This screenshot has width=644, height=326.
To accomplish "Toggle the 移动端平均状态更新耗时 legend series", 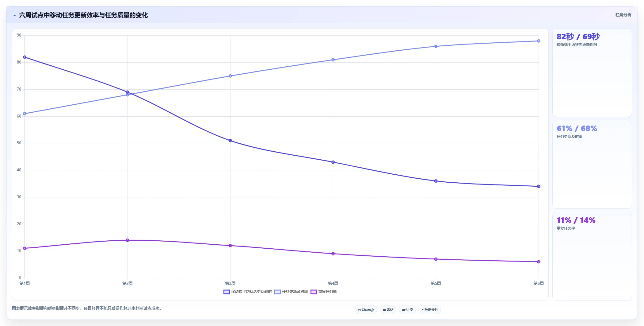I will pos(248,292).
